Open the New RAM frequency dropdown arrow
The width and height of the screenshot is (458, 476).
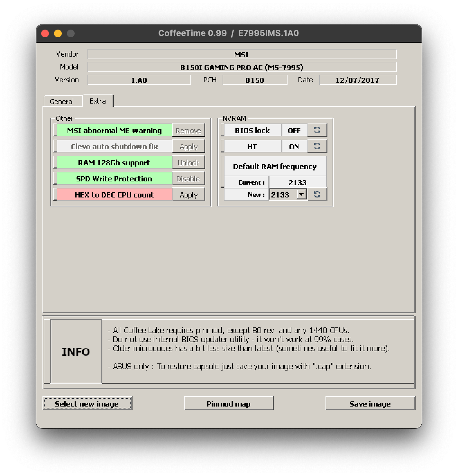301,194
